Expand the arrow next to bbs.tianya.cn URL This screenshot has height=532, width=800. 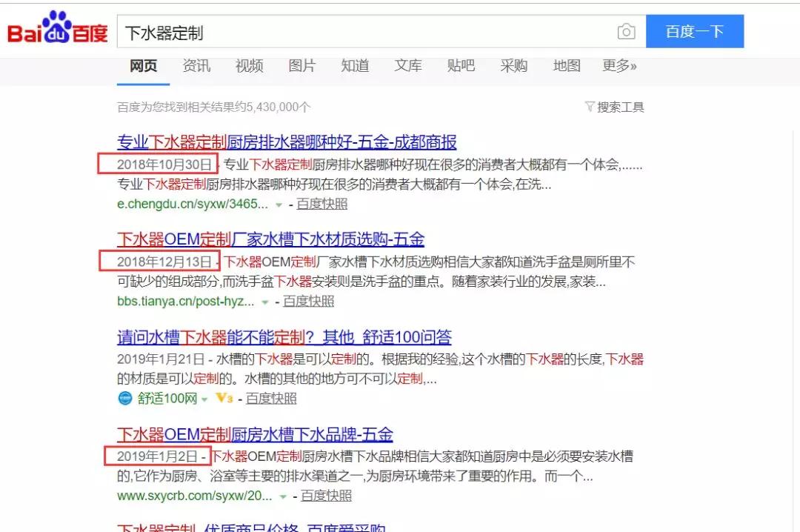coord(264,302)
